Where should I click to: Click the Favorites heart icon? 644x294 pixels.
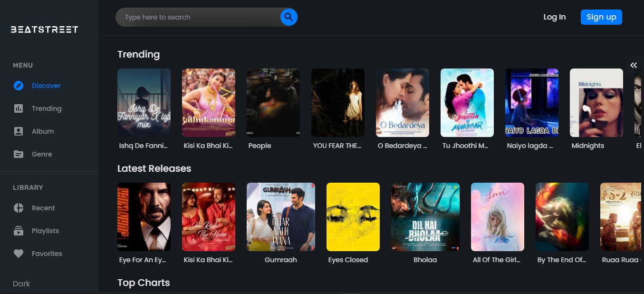[x=19, y=254]
